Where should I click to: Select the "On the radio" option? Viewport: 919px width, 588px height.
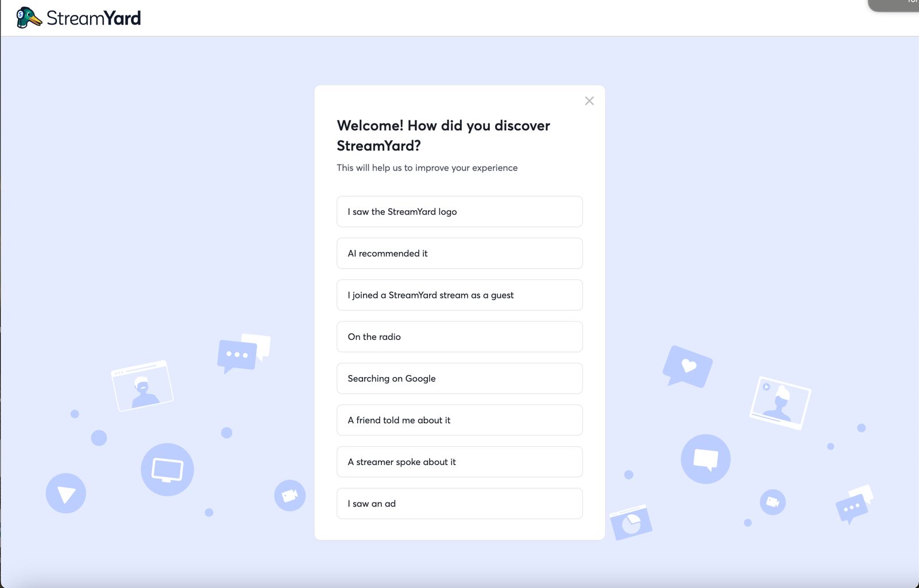click(459, 337)
